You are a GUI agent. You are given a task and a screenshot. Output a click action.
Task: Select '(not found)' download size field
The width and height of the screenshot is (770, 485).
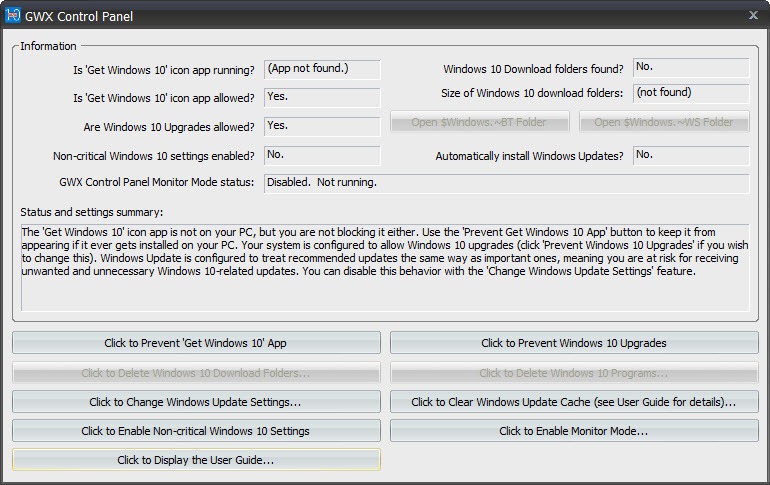691,93
